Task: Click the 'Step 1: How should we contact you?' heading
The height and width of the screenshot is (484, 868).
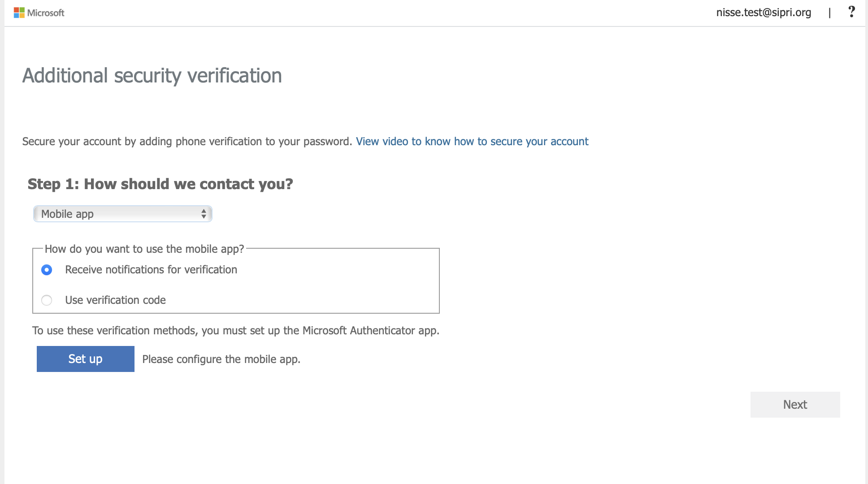Action: coord(160,184)
